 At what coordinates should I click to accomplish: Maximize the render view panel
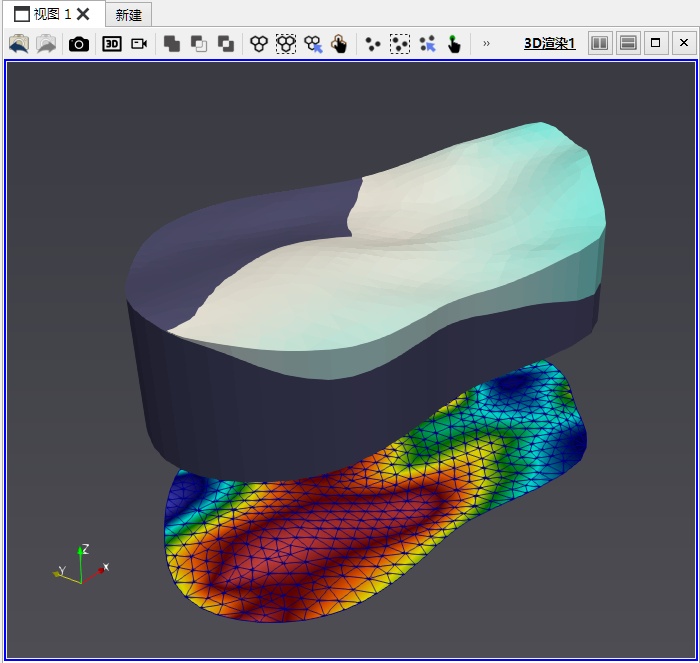pyautogui.click(x=656, y=43)
